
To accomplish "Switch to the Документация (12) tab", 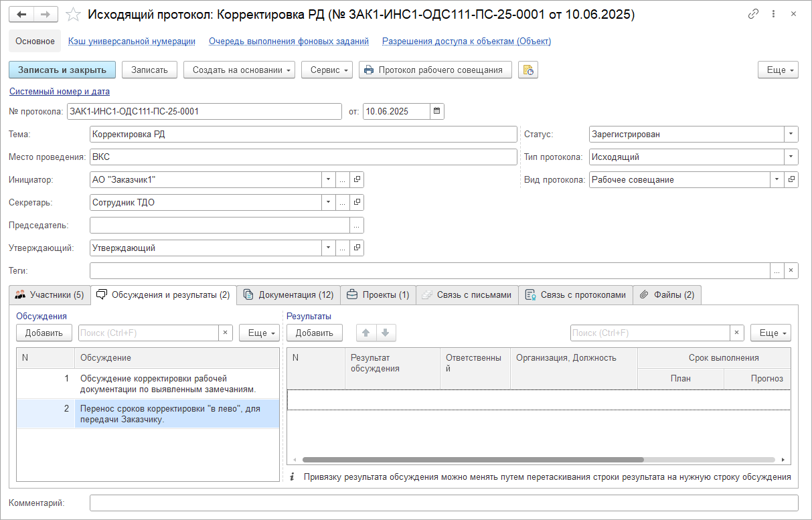I will click(x=289, y=295).
